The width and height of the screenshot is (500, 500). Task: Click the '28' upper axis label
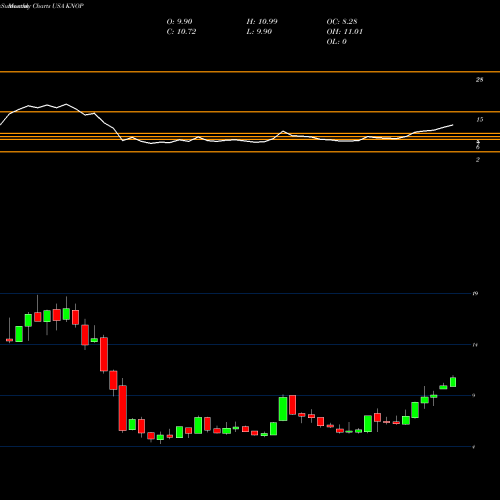point(479,80)
